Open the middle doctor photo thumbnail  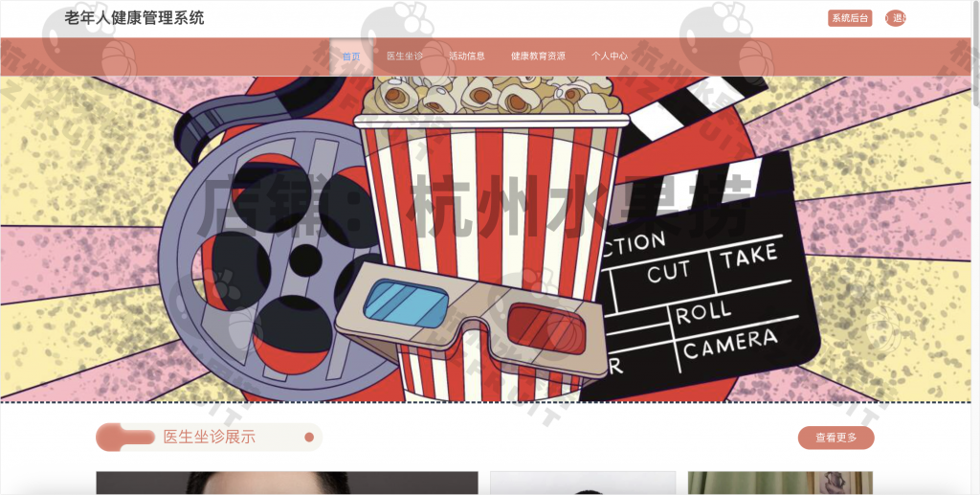point(583,483)
